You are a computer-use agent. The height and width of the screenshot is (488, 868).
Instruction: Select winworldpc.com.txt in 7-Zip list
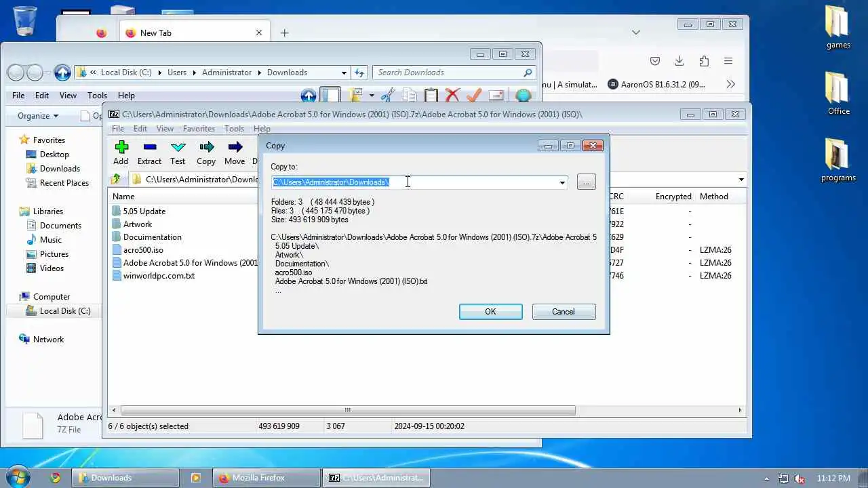(x=159, y=276)
